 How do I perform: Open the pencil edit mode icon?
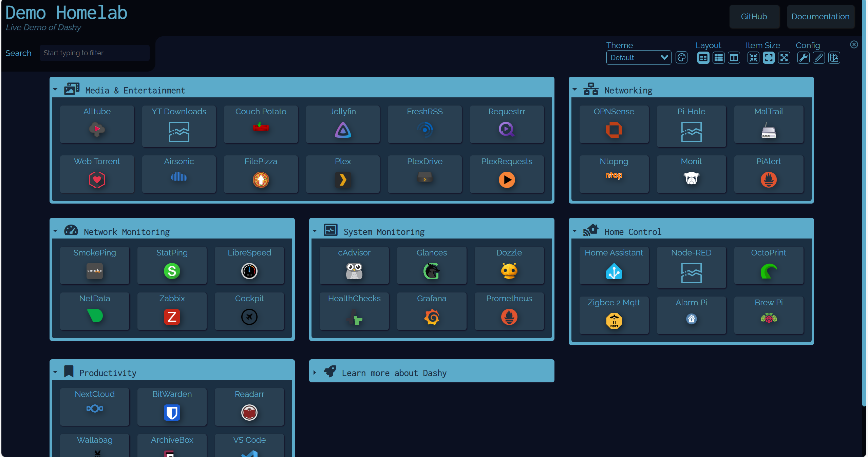[818, 58]
